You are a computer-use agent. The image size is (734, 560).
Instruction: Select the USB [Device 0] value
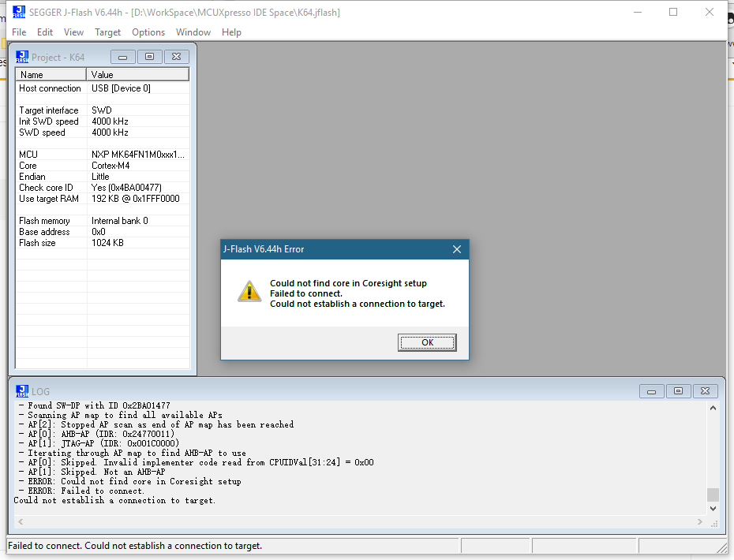(x=122, y=88)
